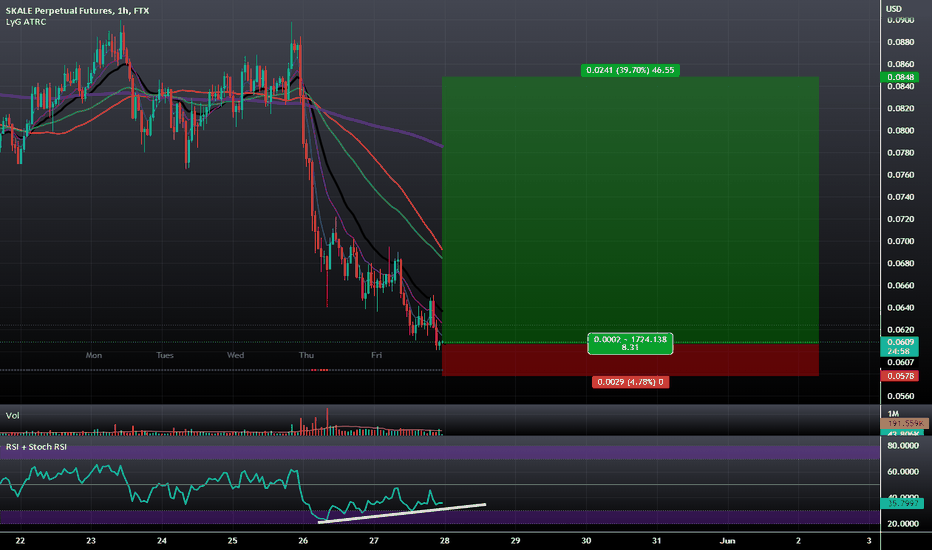
Task: Click the date 28 on the time axis
Action: 445,540
